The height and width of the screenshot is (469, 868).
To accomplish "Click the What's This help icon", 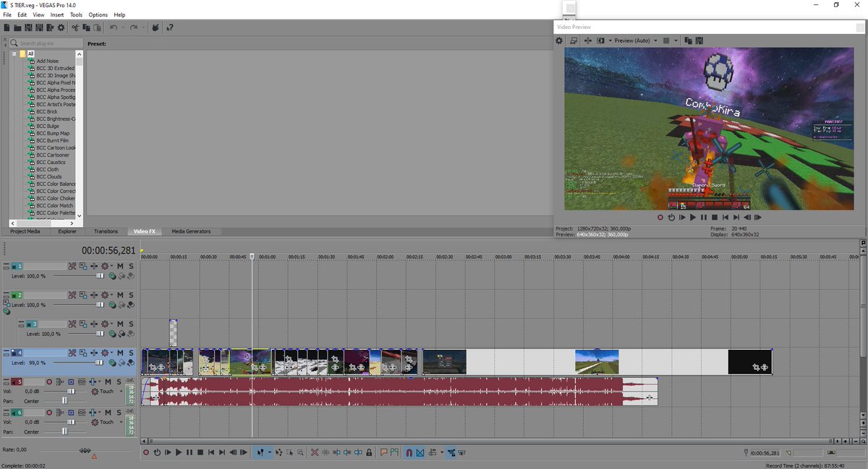I will [x=170, y=27].
